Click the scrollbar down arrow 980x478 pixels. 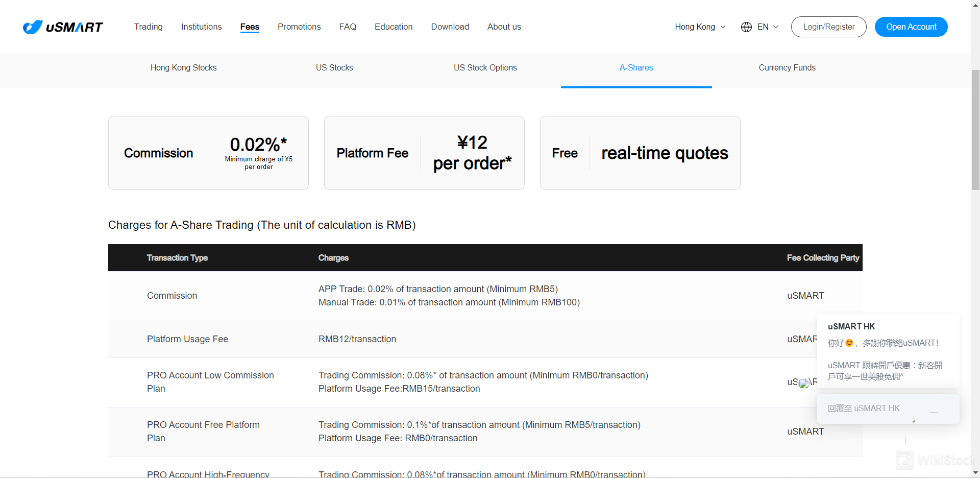975,473
